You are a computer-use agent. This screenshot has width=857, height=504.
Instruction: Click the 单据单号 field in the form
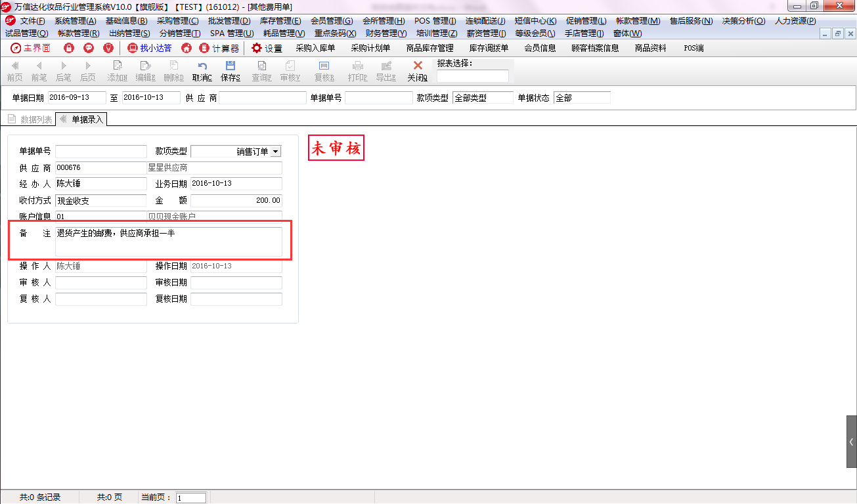pos(101,152)
